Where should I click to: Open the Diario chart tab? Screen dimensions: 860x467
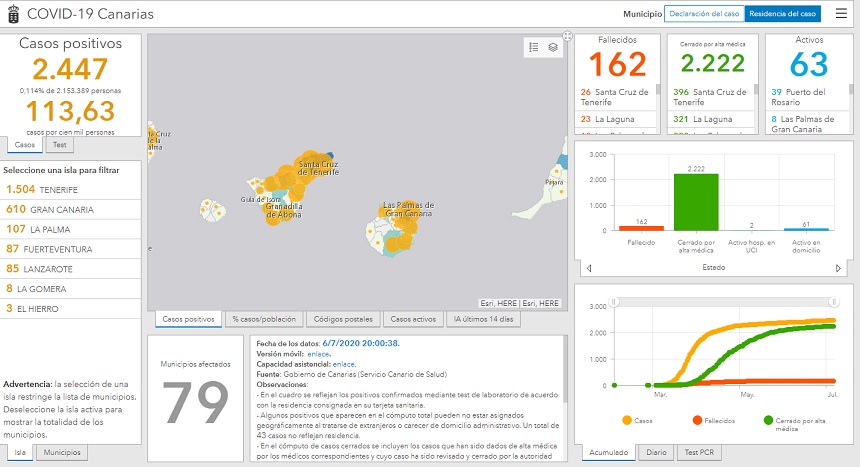pyautogui.click(x=656, y=453)
